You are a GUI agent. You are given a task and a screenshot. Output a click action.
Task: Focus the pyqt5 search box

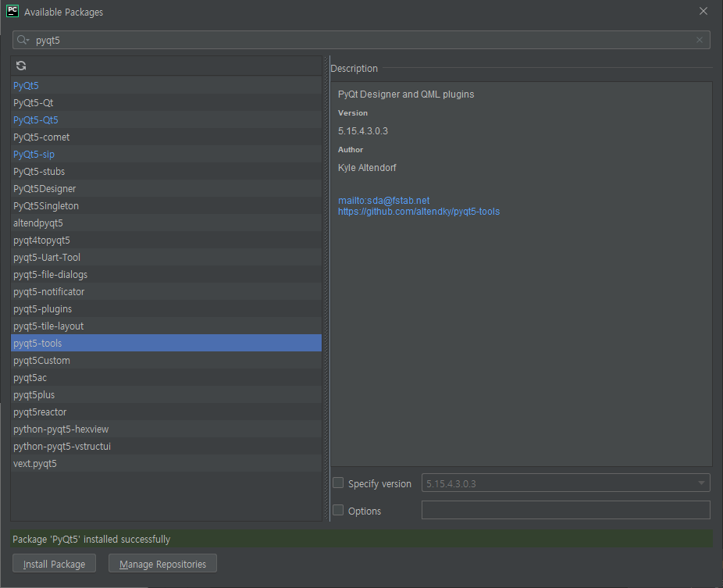tap(361, 40)
